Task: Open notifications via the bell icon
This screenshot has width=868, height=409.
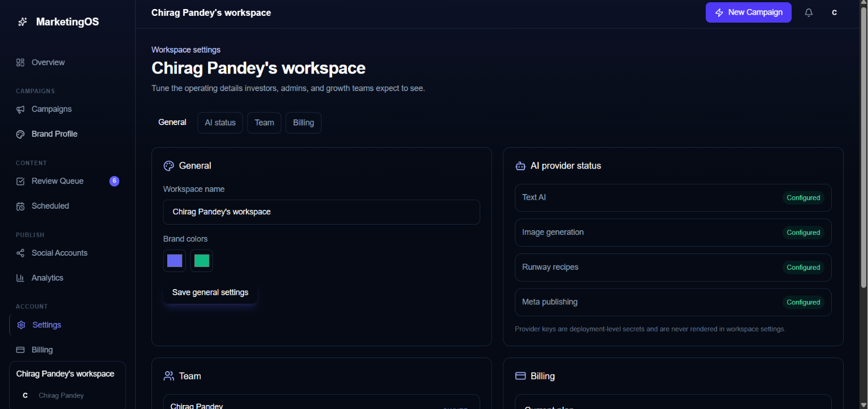Action: [809, 12]
